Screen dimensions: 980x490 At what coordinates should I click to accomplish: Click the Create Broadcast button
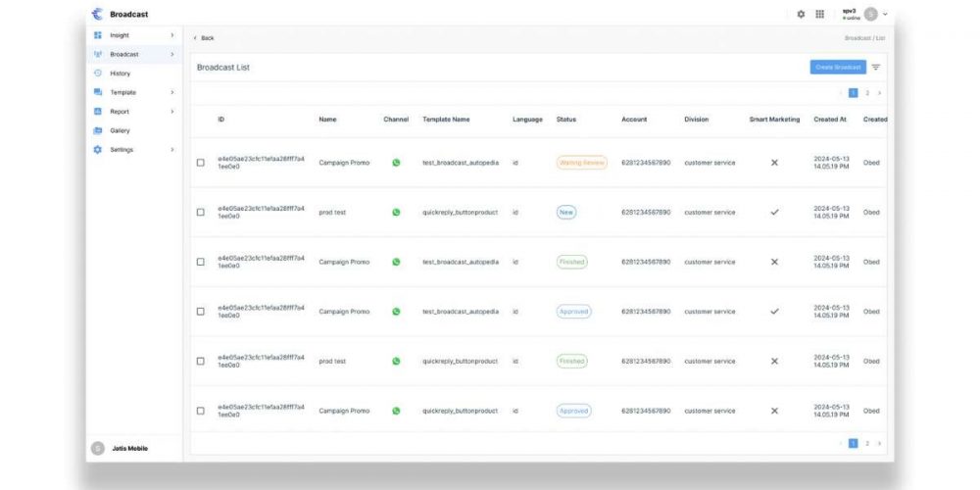(837, 68)
